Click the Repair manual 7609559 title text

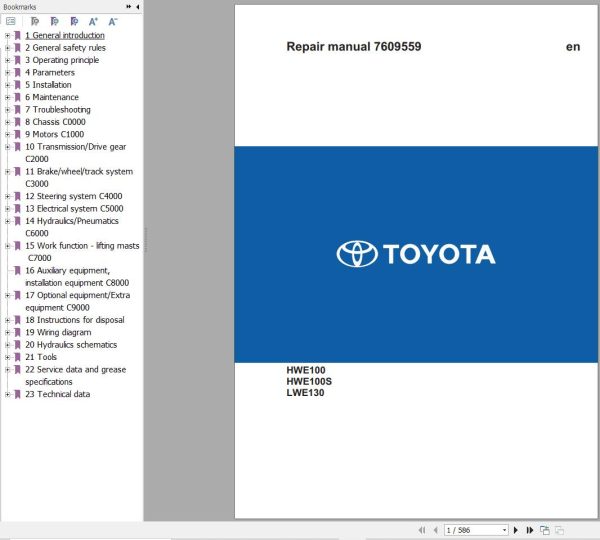354,47
